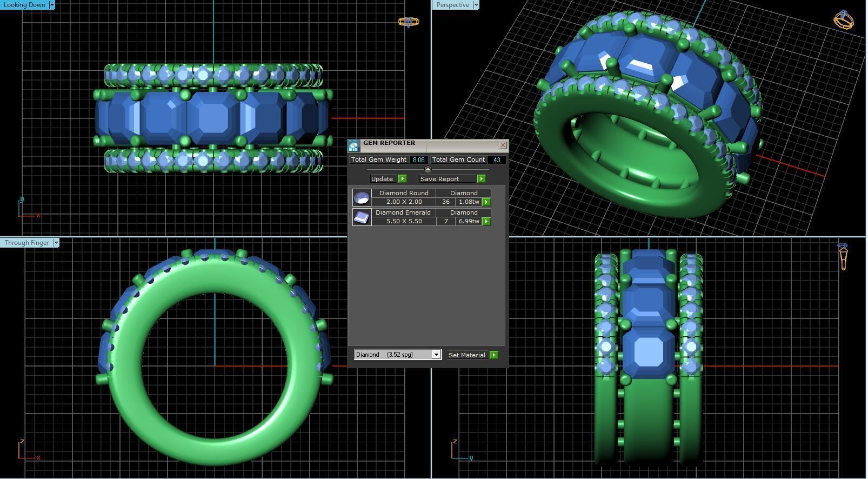Click the orange ring icon in Perspective viewport
The height and width of the screenshot is (479, 868).
843,19
